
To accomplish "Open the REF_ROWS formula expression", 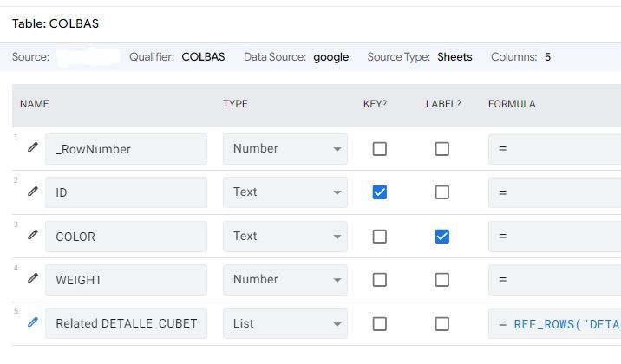I will point(554,323).
